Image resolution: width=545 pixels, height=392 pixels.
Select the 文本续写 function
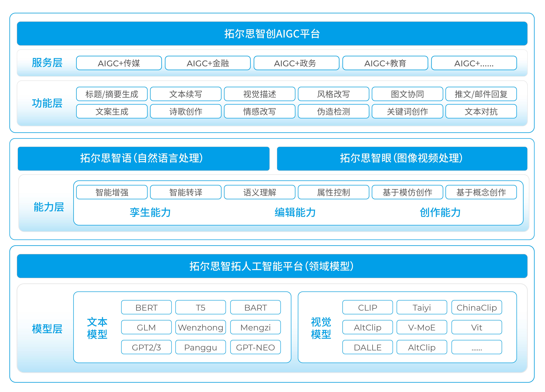(186, 94)
